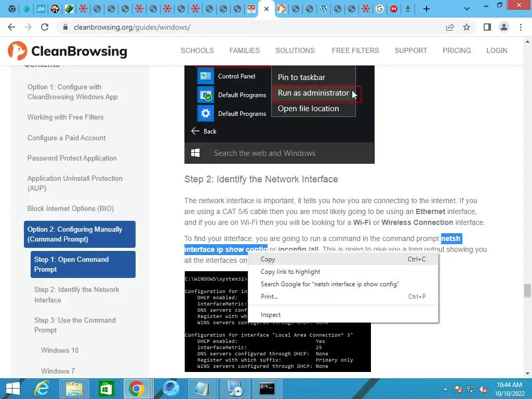The width and height of the screenshot is (532, 399).
Task: Launch Internet Explorer from the taskbar
Action: click(42, 389)
